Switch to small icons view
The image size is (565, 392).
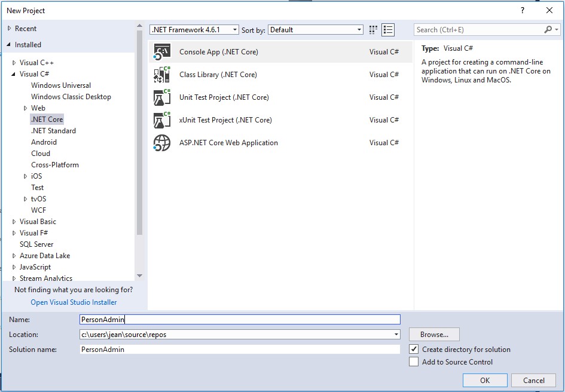pos(373,30)
